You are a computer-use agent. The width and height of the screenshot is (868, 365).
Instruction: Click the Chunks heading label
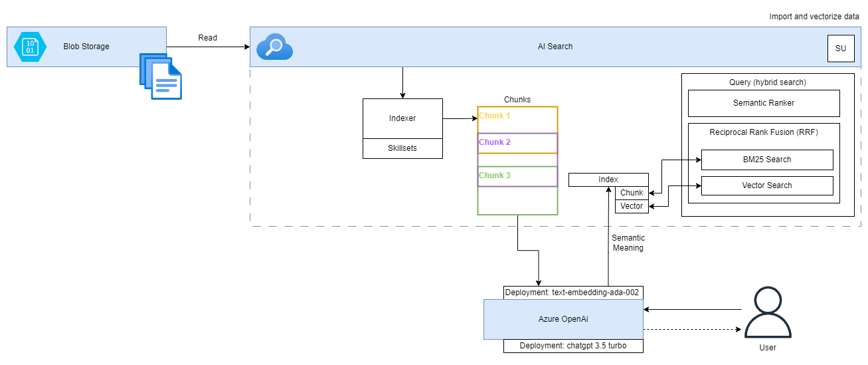pyautogui.click(x=517, y=100)
